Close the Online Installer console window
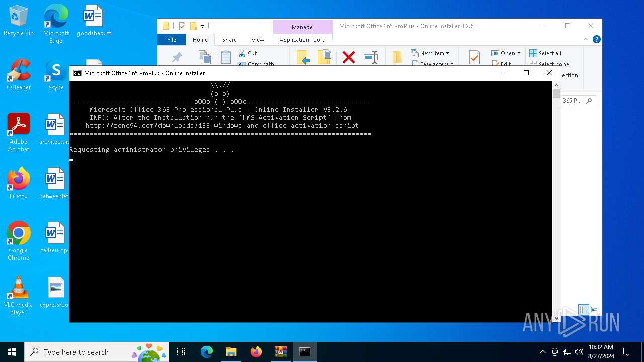Screen dimensions: 644x362 [x=549, y=73]
